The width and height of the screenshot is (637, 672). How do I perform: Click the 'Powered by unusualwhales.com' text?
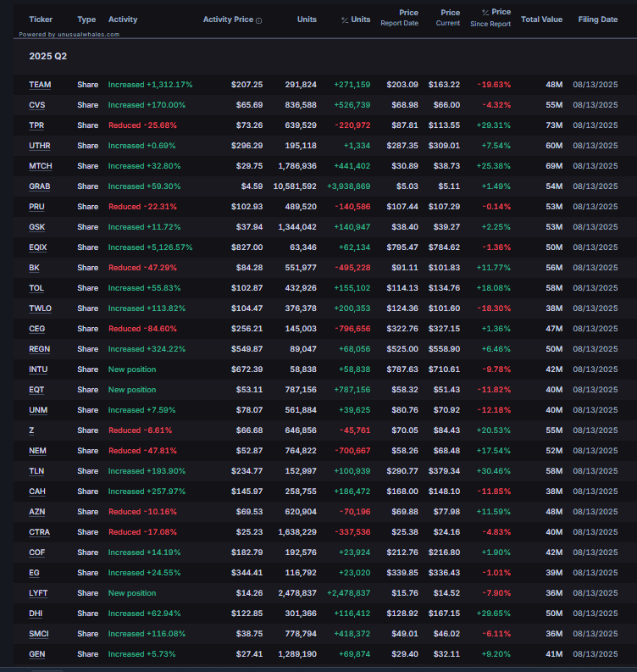tap(69, 35)
